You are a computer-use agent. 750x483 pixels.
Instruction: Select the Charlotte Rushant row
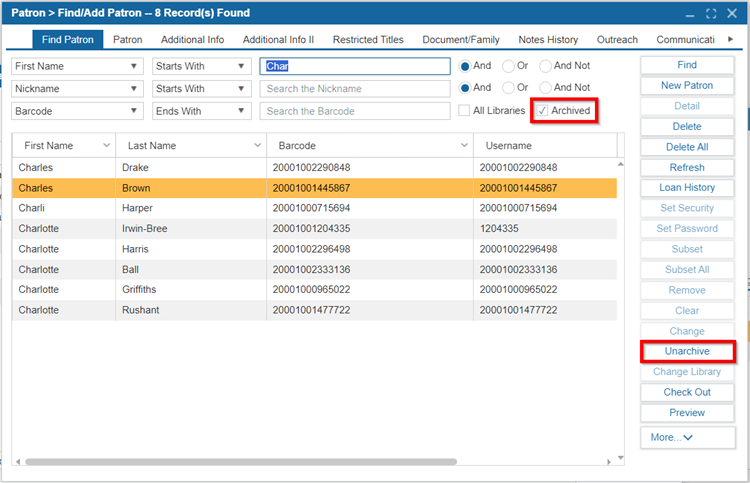[314, 310]
